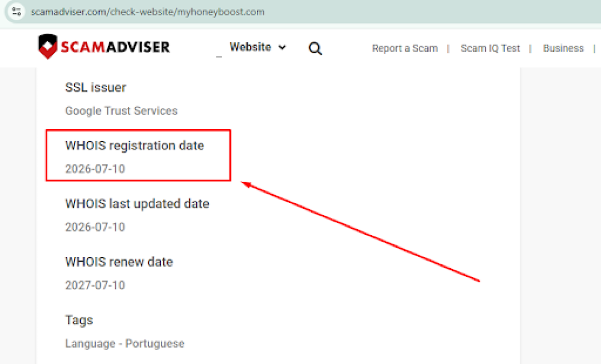
Task: Click the SCAMADVISER wordmark text
Action: pyautogui.click(x=115, y=47)
